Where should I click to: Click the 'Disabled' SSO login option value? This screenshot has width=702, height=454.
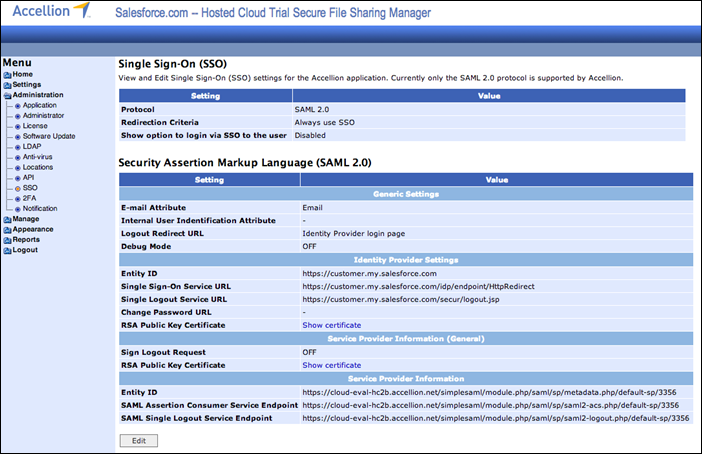(x=310, y=135)
